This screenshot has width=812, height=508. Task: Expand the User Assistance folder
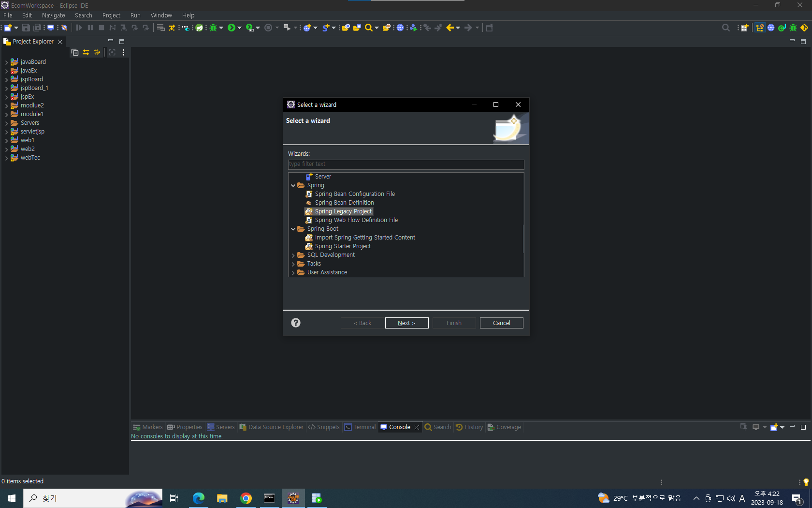pos(293,272)
